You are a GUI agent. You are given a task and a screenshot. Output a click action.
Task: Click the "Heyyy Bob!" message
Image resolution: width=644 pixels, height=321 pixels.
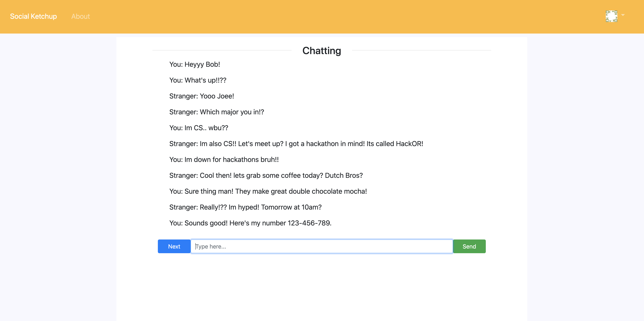pos(194,65)
